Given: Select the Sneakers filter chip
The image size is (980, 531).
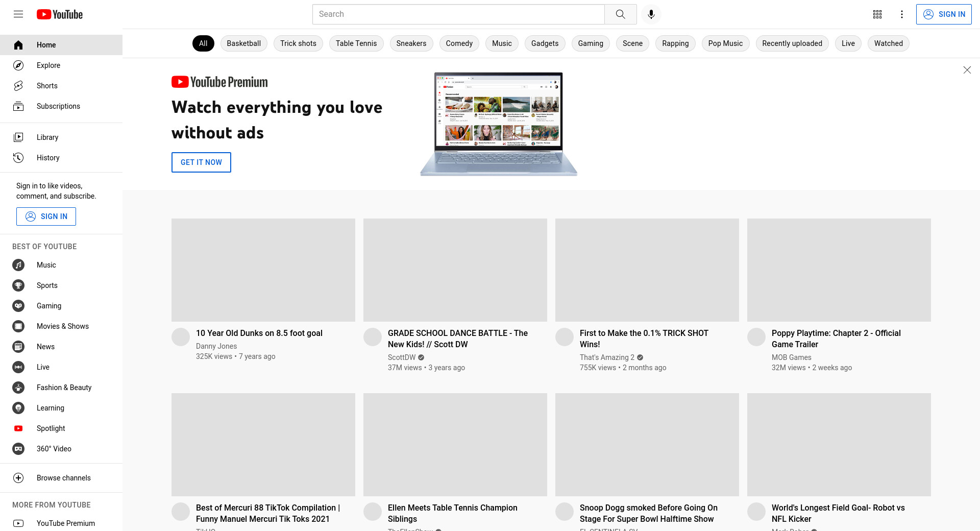Looking at the screenshot, I should tap(411, 43).
